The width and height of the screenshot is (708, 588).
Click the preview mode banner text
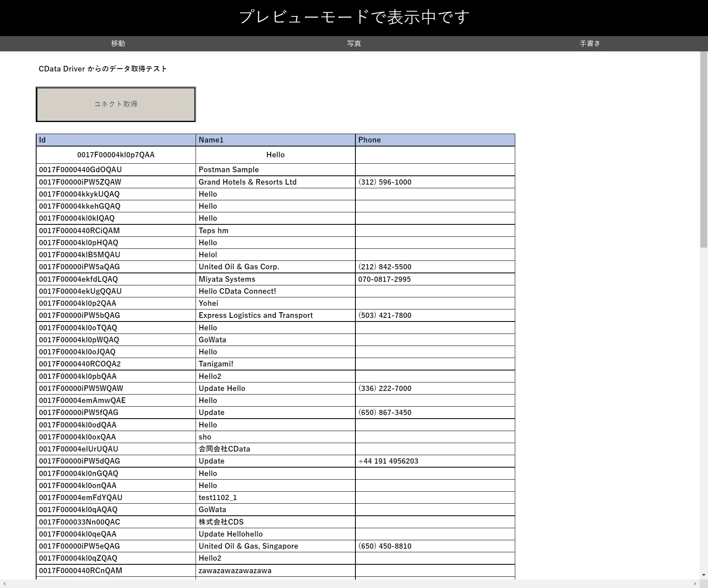click(354, 17)
